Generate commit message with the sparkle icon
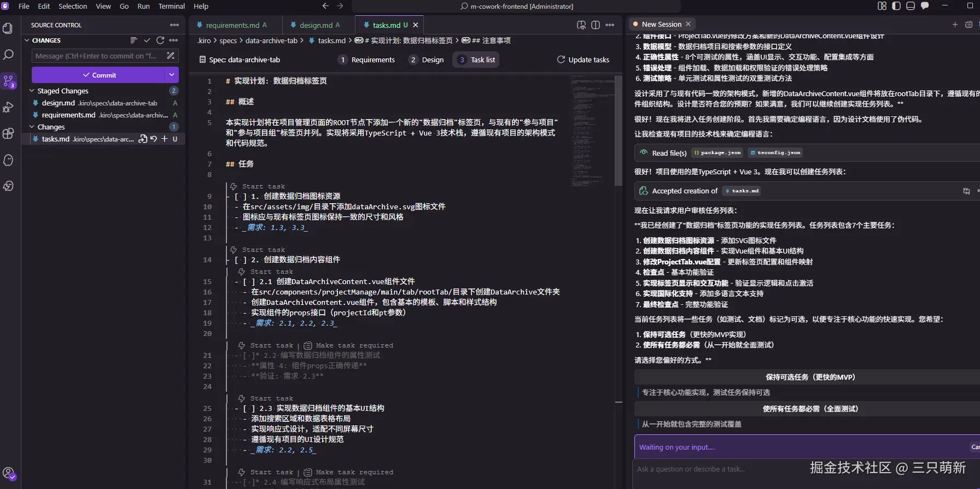This screenshot has height=489, width=980. click(x=171, y=56)
